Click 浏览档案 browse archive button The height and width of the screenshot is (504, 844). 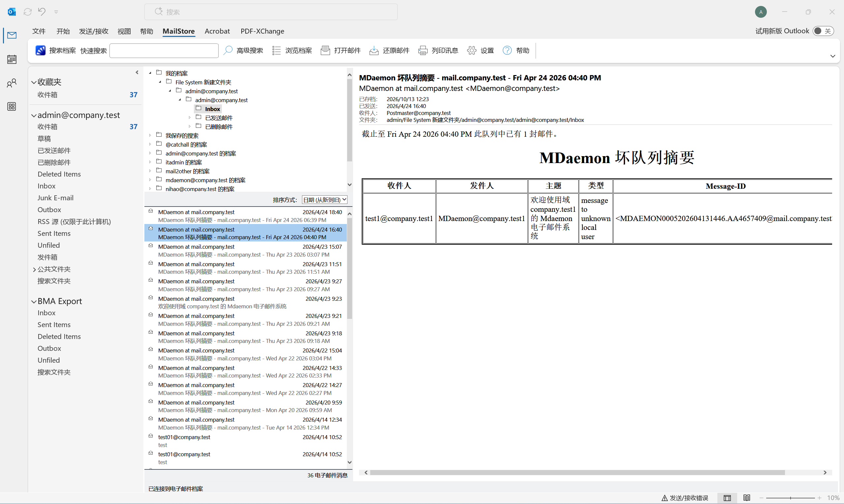(x=292, y=50)
